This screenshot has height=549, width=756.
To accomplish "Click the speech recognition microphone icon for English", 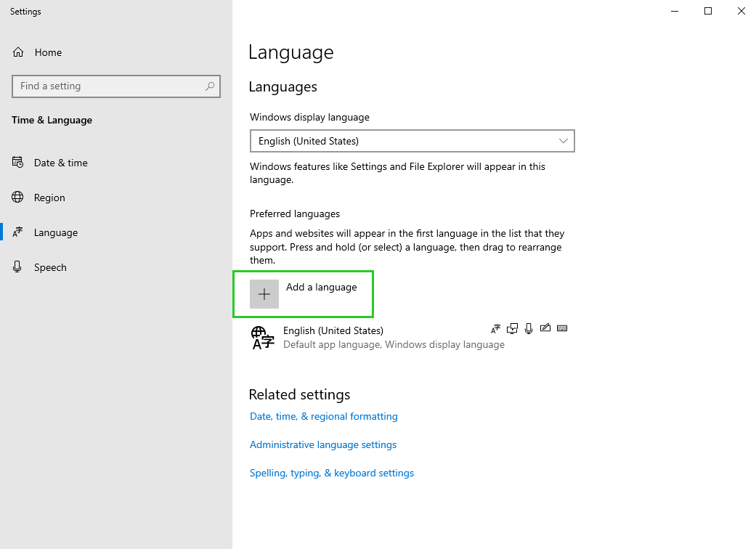I will point(529,328).
